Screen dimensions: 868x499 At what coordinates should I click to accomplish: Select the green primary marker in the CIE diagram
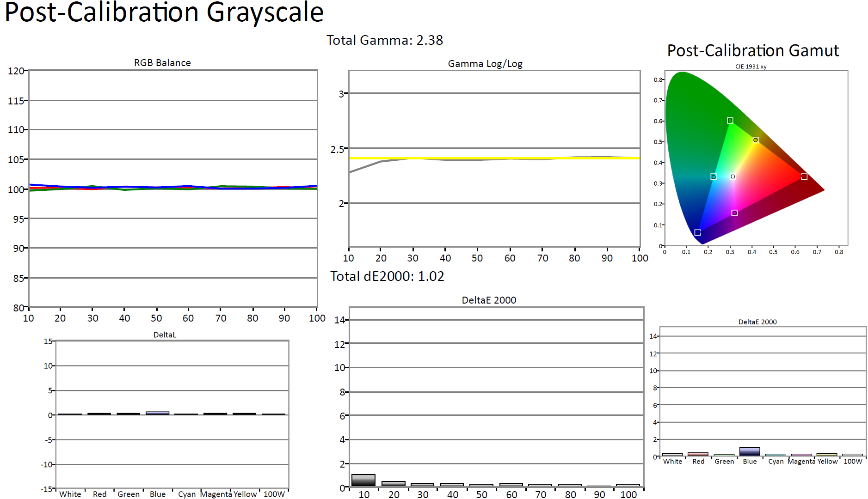(730, 121)
